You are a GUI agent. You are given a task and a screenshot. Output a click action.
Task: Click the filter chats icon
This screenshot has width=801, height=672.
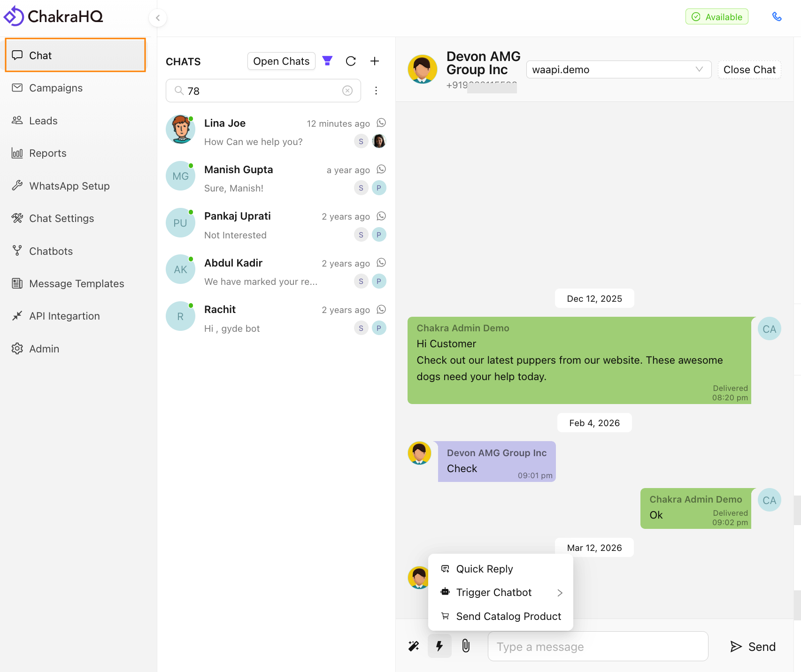327,61
